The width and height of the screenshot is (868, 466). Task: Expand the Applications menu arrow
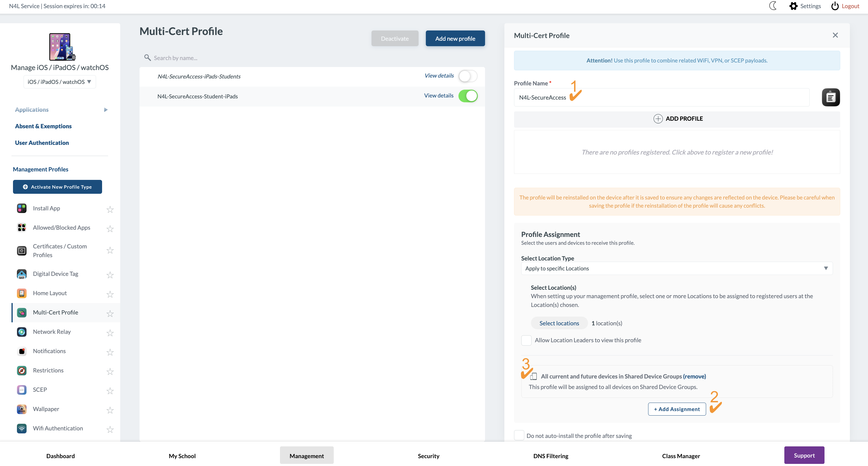pyautogui.click(x=106, y=110)
